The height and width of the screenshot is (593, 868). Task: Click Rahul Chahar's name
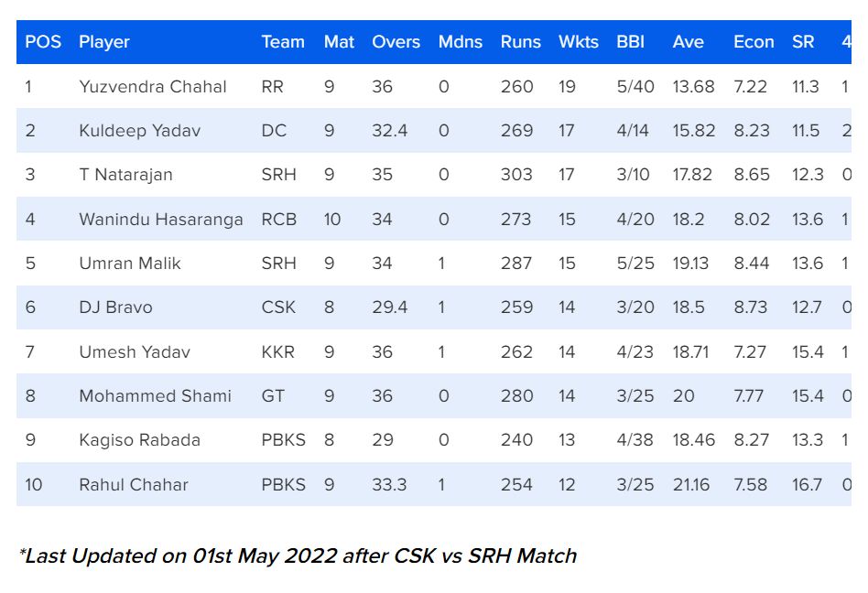(x=134, y=485)
